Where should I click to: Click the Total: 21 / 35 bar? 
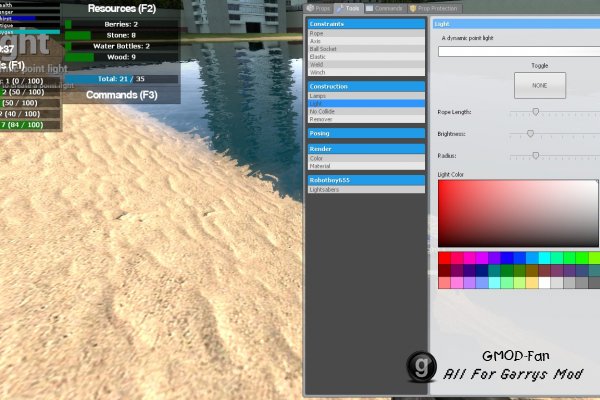[x=121, y=79]
